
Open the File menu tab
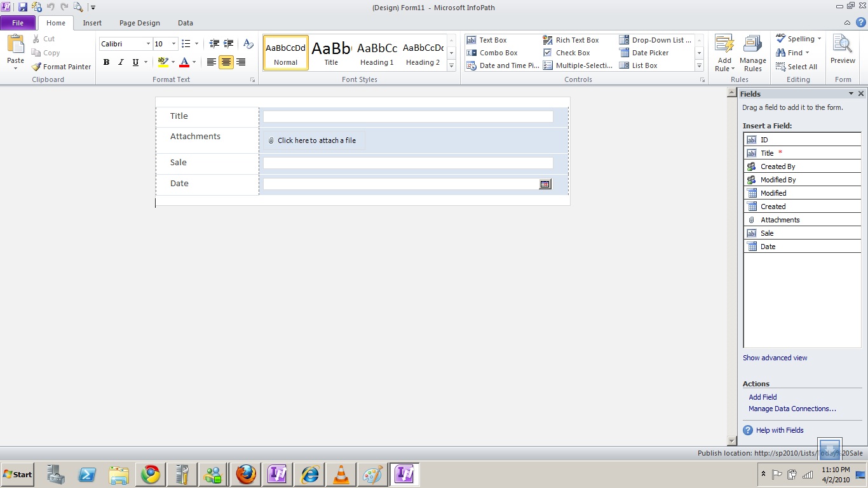[x=18, y=23]
